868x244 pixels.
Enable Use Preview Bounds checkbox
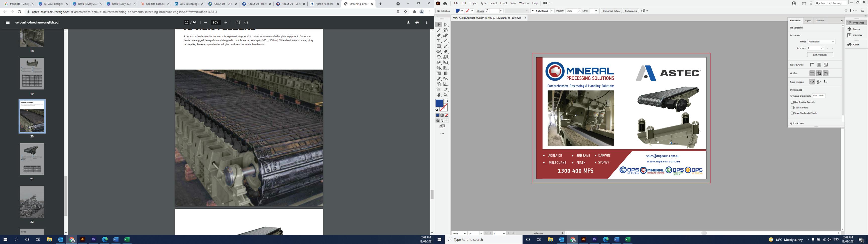(x=792, y=102)
